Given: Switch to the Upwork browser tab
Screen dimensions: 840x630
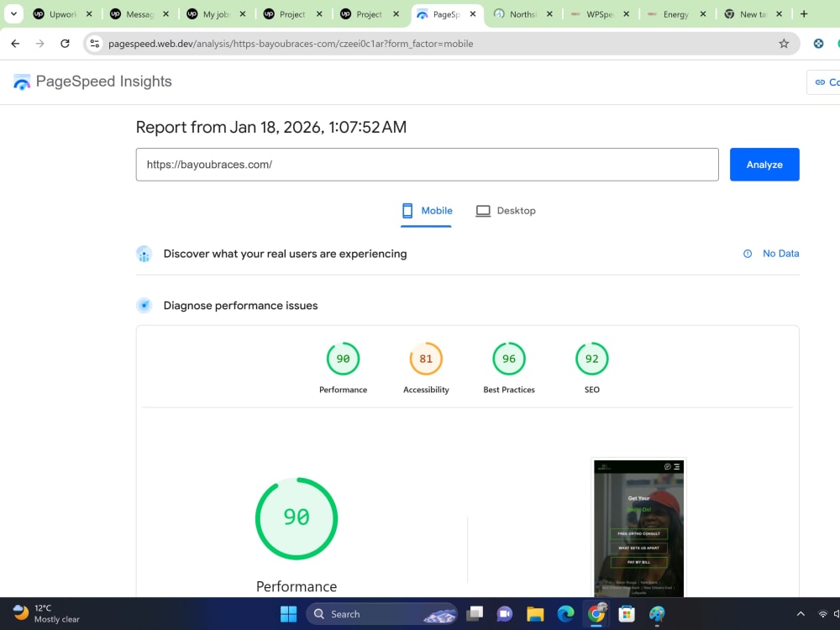Looking at the screenshot, I should pyautogui.click(x=63, y=14).
